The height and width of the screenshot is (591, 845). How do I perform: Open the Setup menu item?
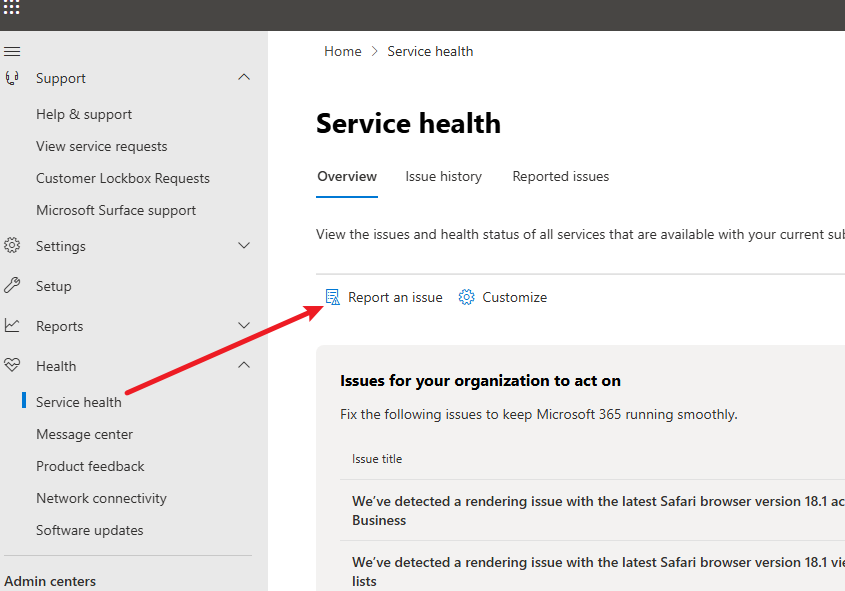[x=54, y=286]
